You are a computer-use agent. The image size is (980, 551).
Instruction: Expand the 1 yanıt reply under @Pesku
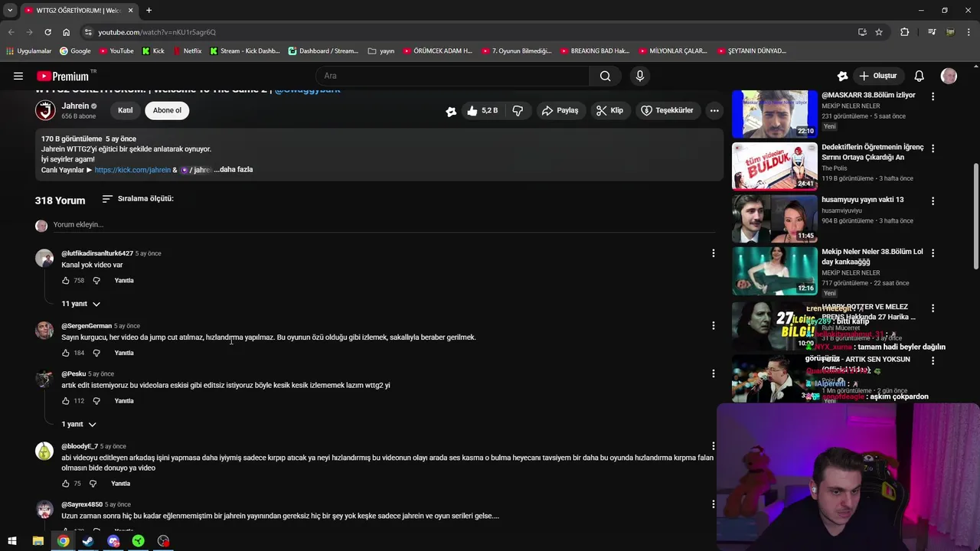click(x=79, y=424)
